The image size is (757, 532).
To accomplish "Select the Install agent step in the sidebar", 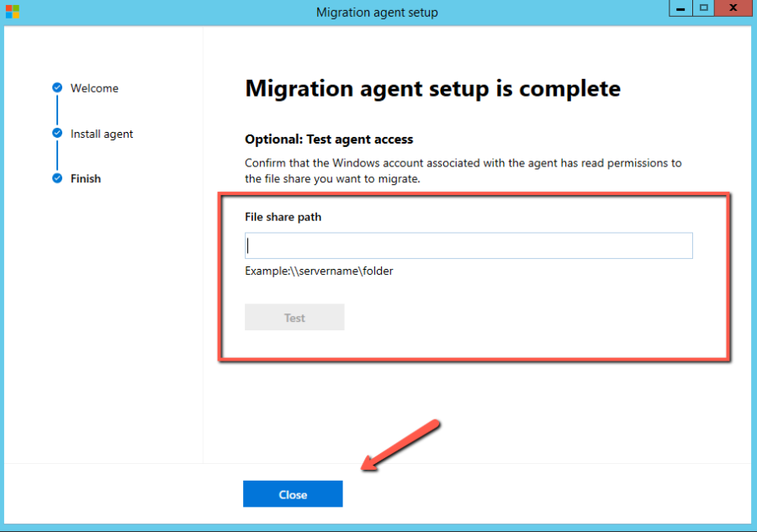I will coord(103,134).
